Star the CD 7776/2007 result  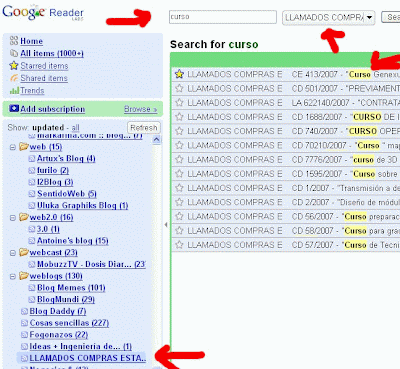point(179,159)
